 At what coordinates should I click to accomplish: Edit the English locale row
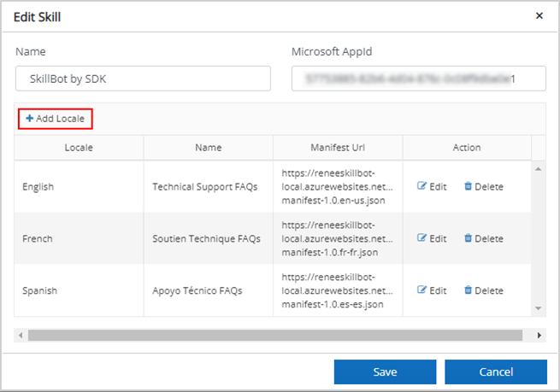432,187
